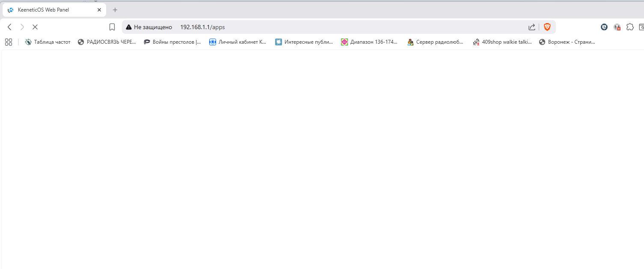Viewport: 644px width, 269px height.
Task: Close the KeeneticOS Web Panel tab
Action: (x=99, y=10)
